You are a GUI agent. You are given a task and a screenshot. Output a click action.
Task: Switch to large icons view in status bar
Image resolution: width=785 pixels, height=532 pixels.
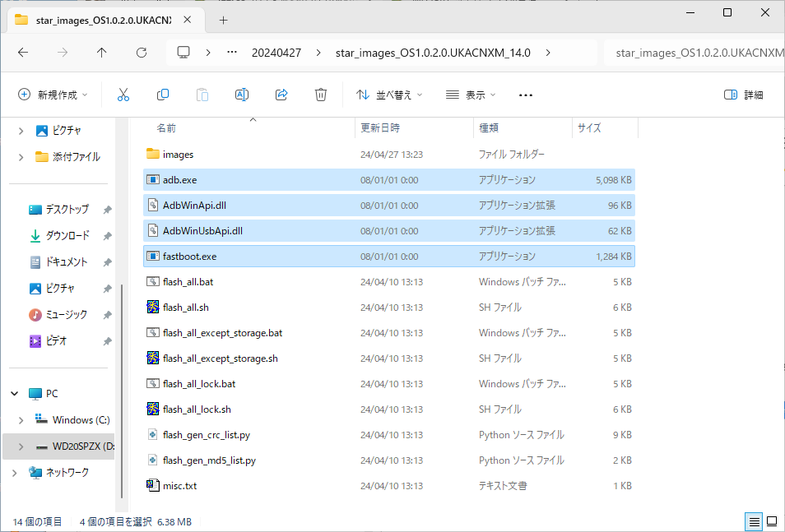772,521
